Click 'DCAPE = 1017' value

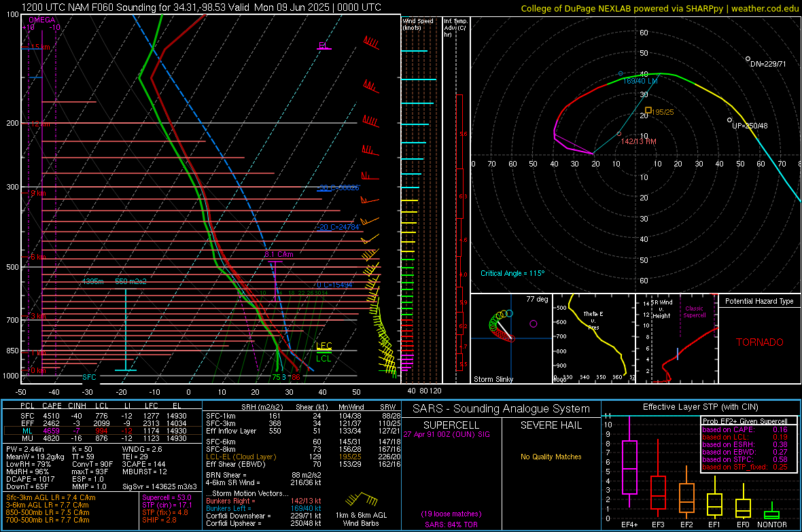(30, 479)
